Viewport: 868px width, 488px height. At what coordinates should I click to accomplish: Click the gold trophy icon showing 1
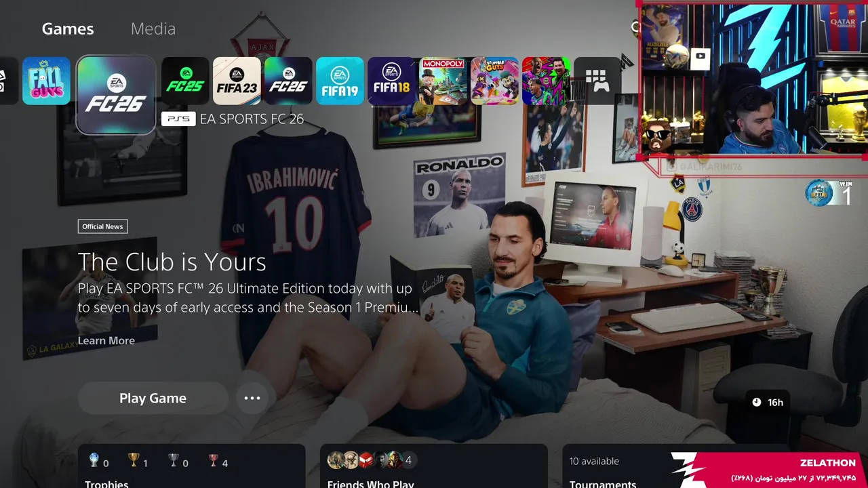pos(134,461)
